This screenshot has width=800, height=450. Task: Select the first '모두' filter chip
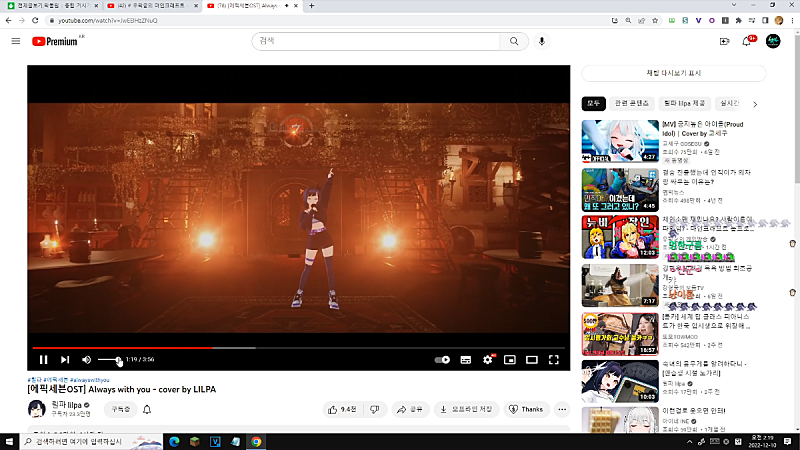(593, 104)
